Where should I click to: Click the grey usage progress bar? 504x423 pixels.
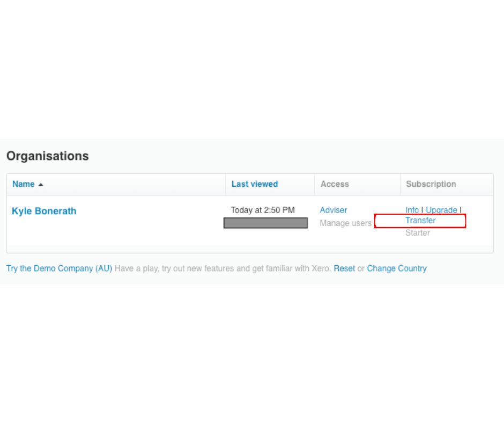point(265,223)
